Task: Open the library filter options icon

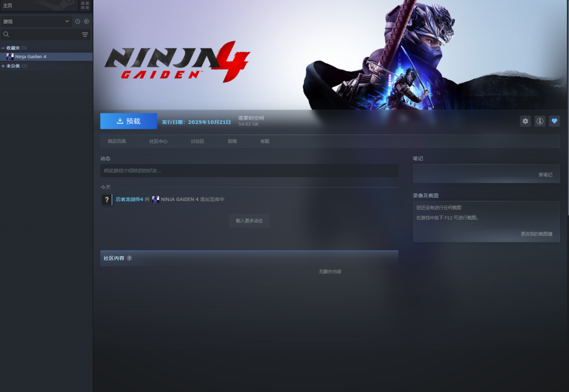Action: (85, 34)
